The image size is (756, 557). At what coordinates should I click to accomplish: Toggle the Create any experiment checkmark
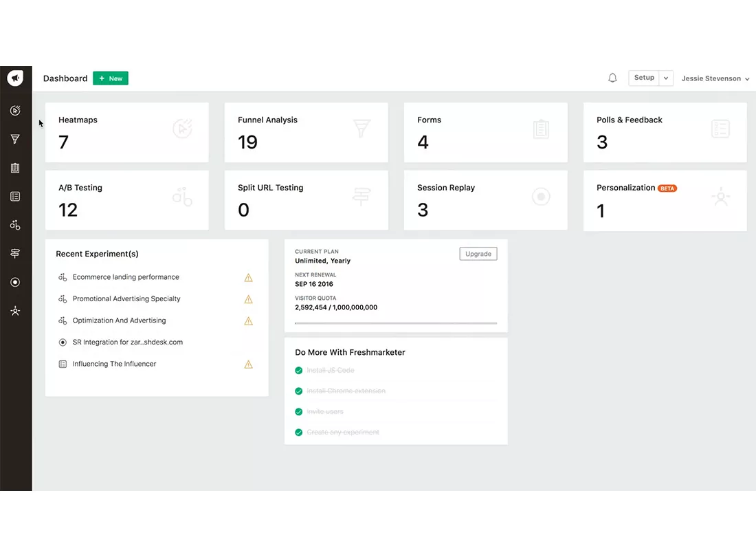coord(298,433)
